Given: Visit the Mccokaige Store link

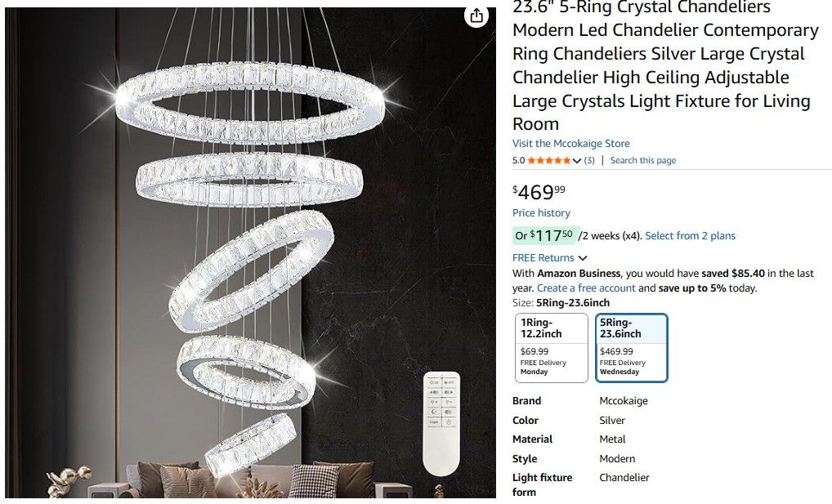Looking at the screenshot, I should [570, 144].
